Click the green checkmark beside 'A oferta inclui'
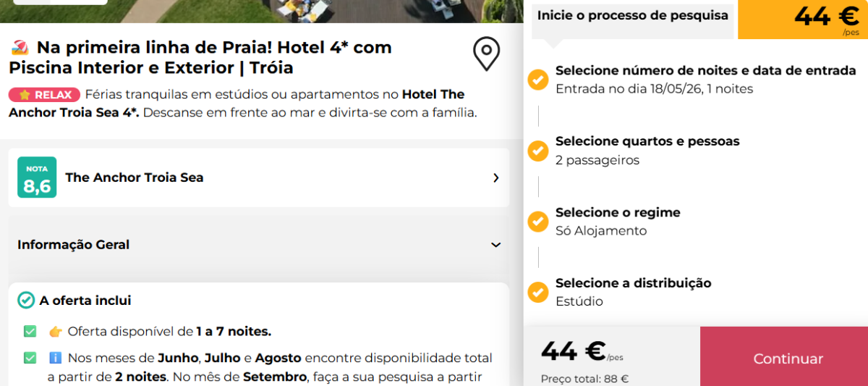This screenshot has height=386, width=868. pyautogui.click(x=26, y=301)
